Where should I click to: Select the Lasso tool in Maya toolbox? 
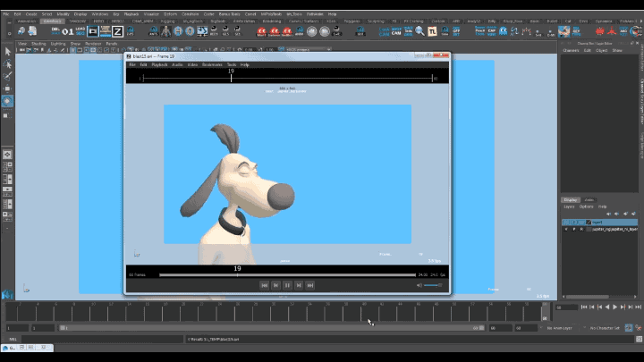tap(7, 64)
